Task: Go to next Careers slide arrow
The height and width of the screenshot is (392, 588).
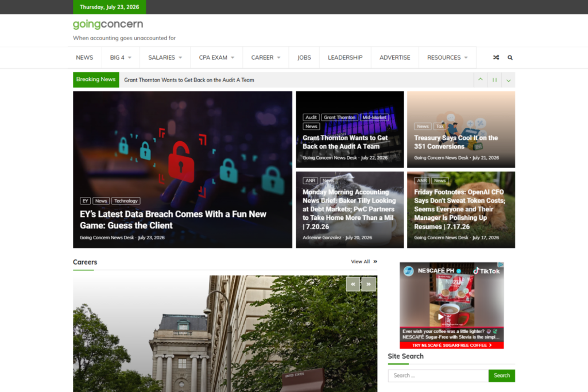Action: pyautogui.click(x=369, y=284)
